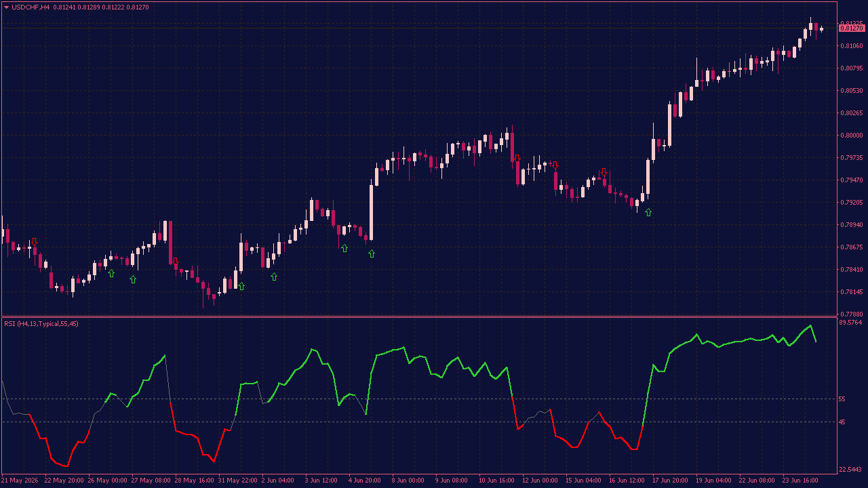Click the 31 May 22:00 time label

point(238,481)
